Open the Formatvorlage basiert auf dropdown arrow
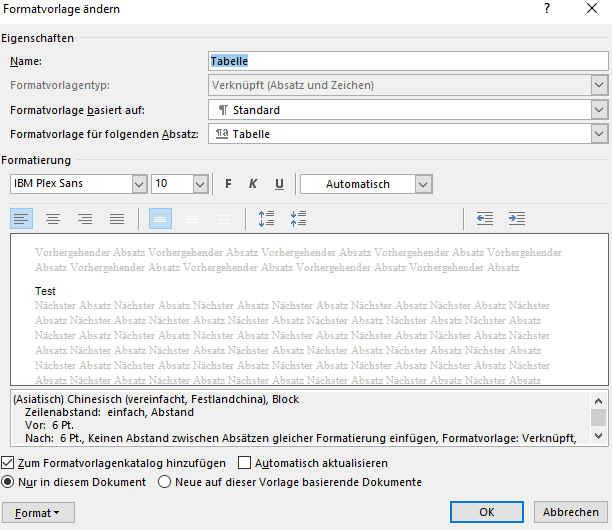Image resolution: width=612 pixels, height=530 pixels. click(x=599, y=110)
